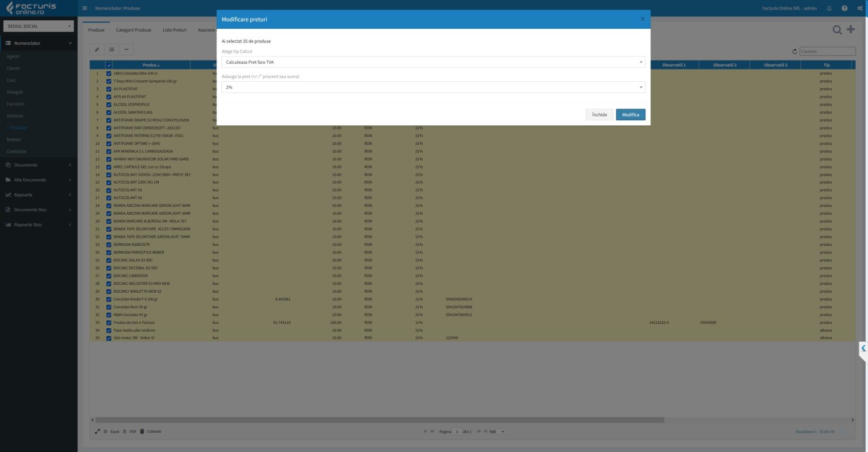Click the pencil edit toolbar icon
The width and height of the screenshot is (868, 452).
tap(97, 50)
